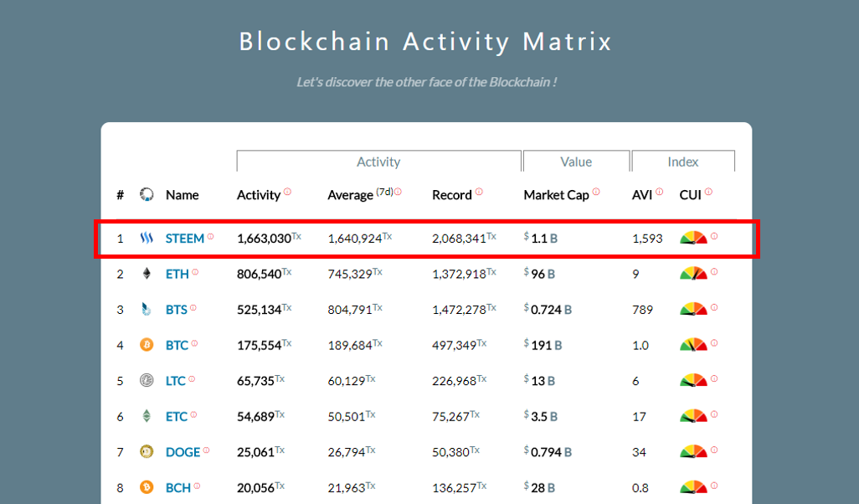The width and height of the screenshot is (859, 504).
Task: Click the CUI gauge icon in BCH row
Action: (x=693, y=487)
